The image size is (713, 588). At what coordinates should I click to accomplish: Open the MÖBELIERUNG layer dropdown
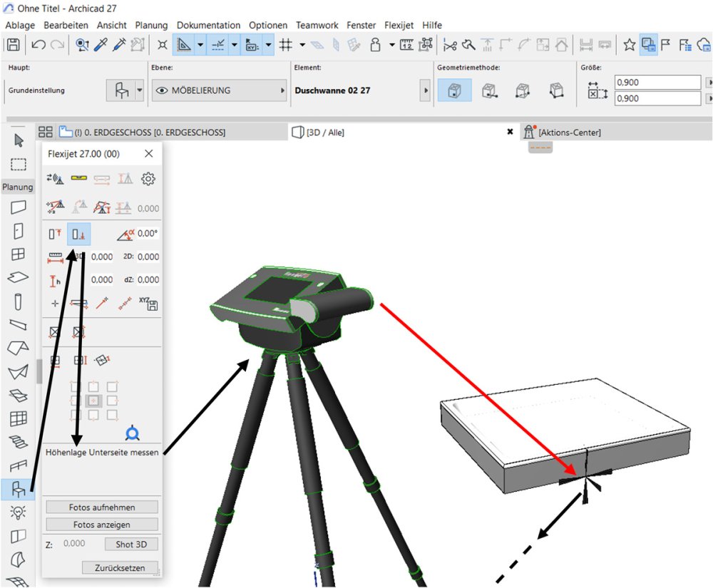pos(219,91)
